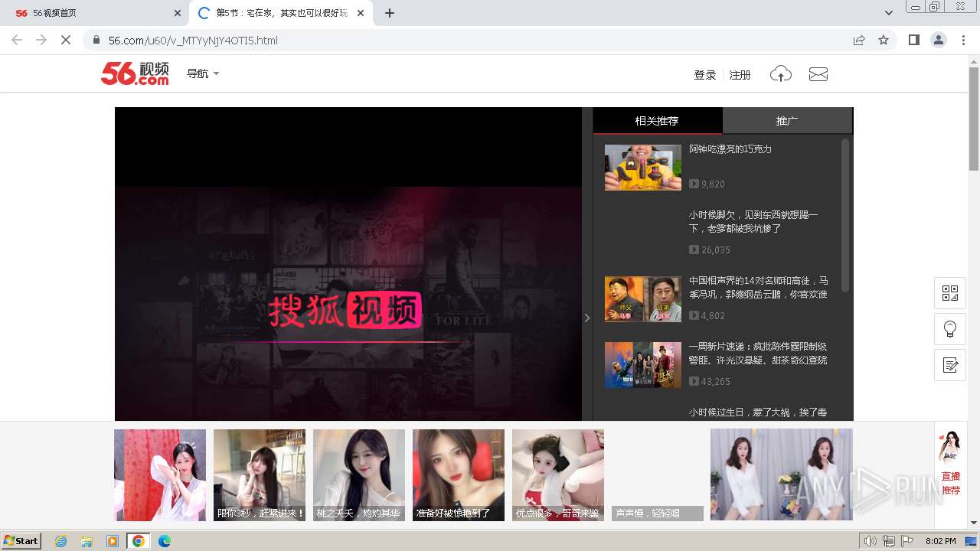980x551 pixels.
Task: Click the site lock icon
Action: [96, 41]
